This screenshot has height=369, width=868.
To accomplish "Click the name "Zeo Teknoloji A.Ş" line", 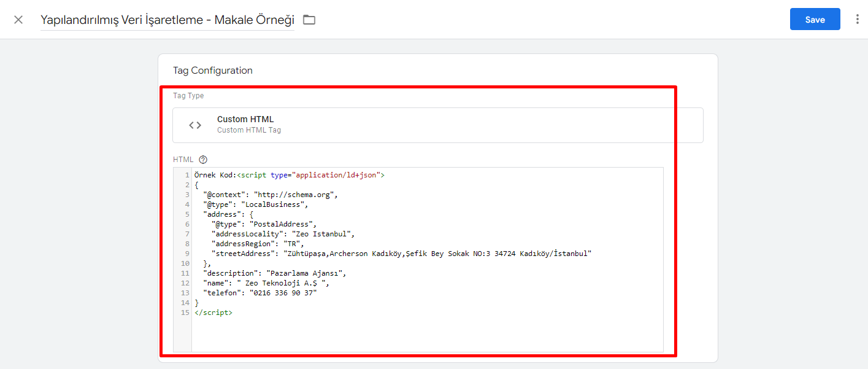I will [266, 283].
